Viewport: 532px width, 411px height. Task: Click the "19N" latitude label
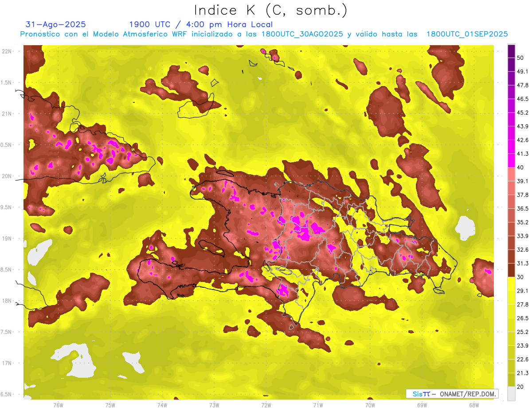point(7,239)
